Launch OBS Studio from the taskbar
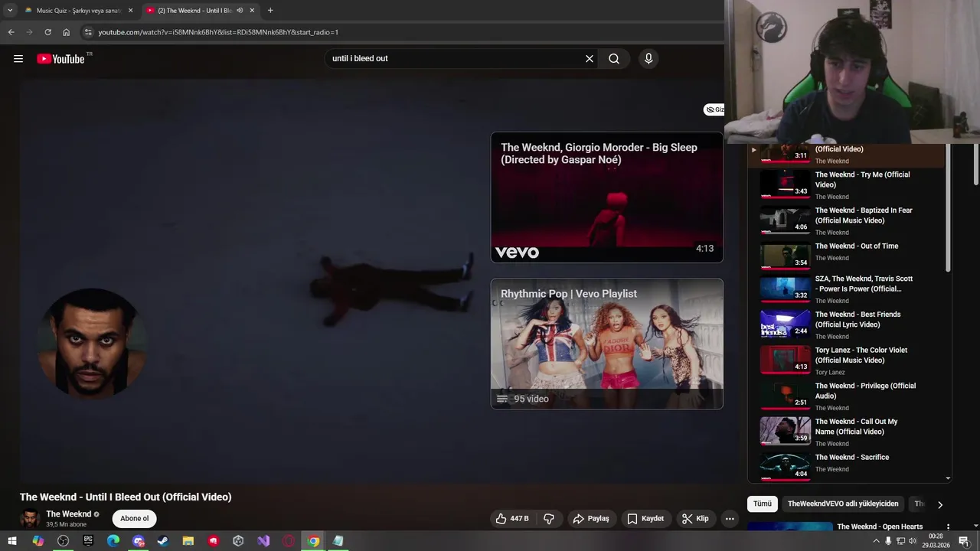 (63, 541)
